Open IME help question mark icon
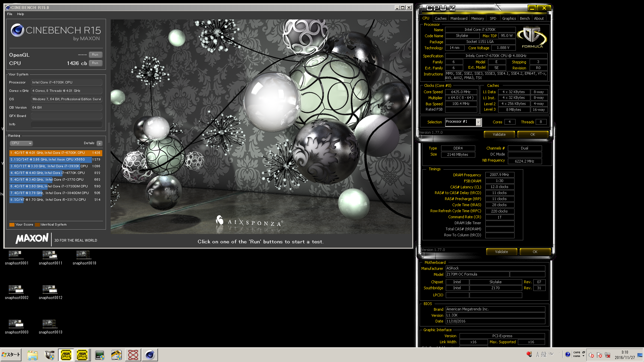 (568, 355)
